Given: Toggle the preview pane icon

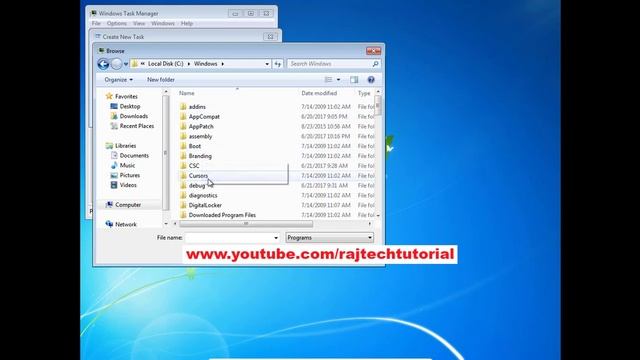Looking at the screenshot, I should click(x=354, y=80).
